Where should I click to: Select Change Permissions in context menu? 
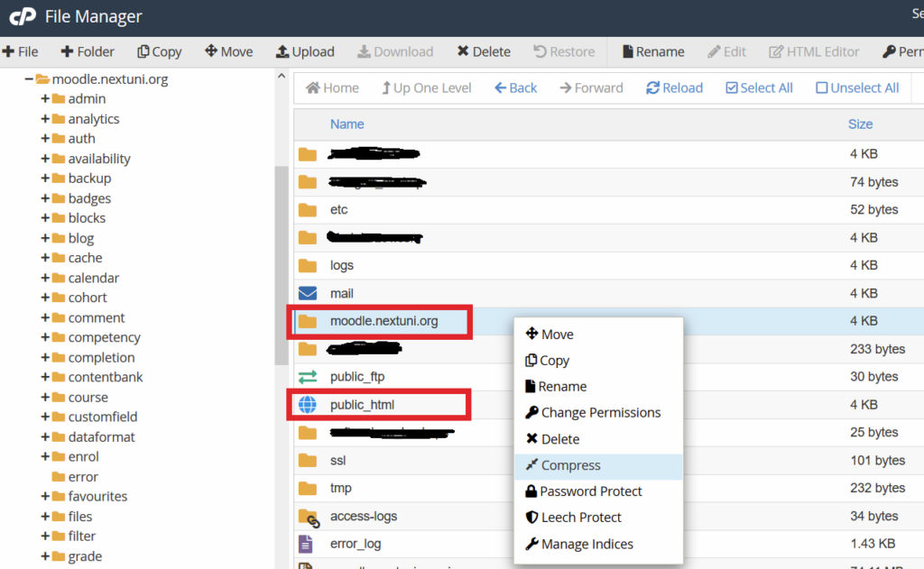click(598, 412)
